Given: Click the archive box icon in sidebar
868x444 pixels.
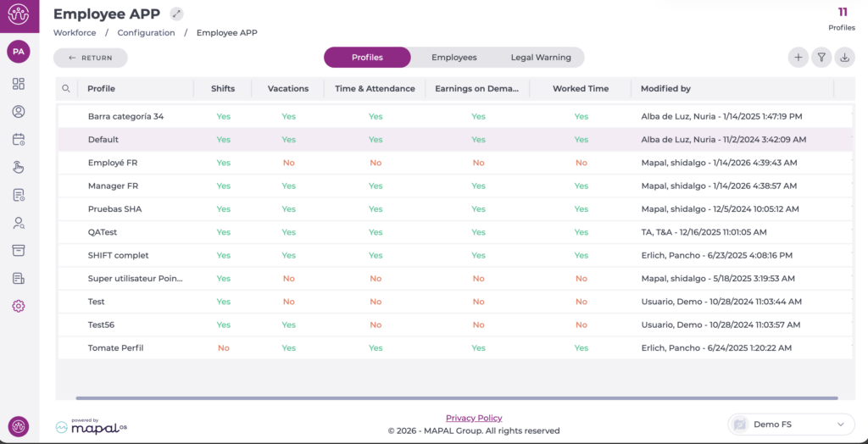Looking at the screenshot, I should 19,251.
